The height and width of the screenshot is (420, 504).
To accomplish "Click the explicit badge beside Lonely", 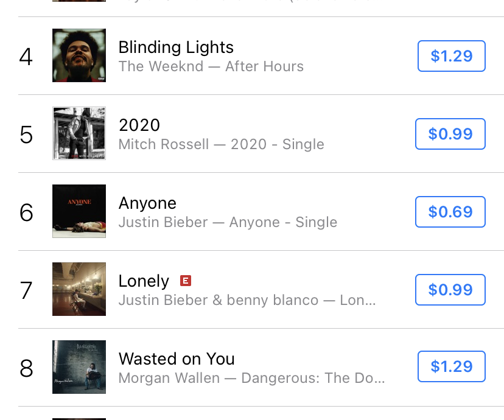I will pyautogui.click(x=186, y=281).
